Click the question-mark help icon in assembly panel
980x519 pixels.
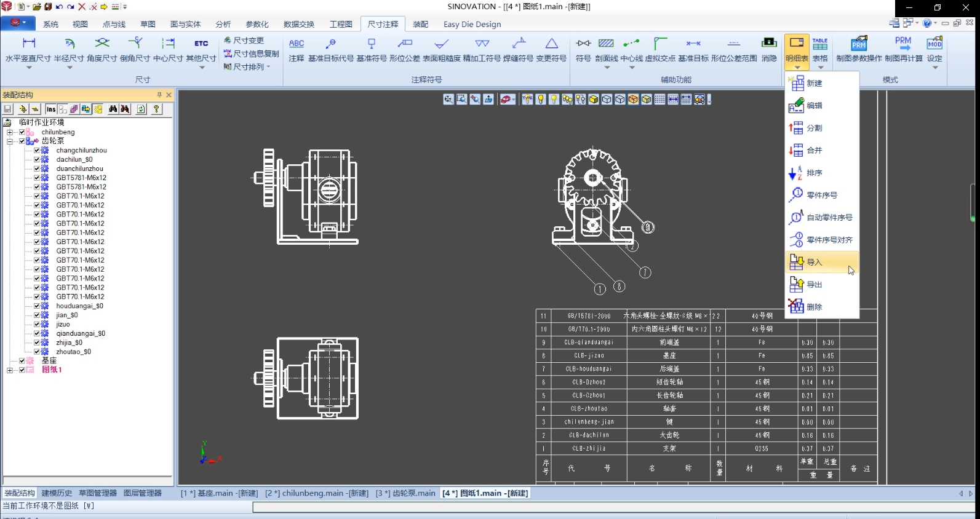[x=156, y=109]
